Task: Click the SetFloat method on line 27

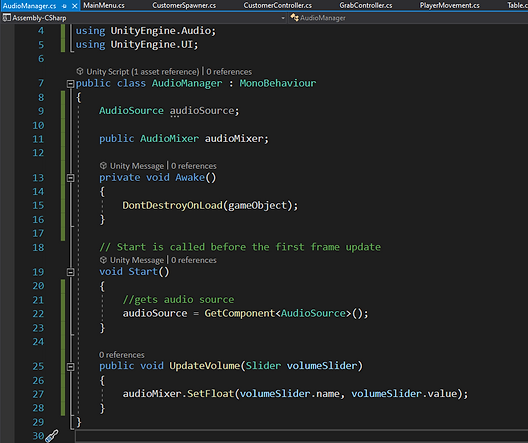Action: 210,394
